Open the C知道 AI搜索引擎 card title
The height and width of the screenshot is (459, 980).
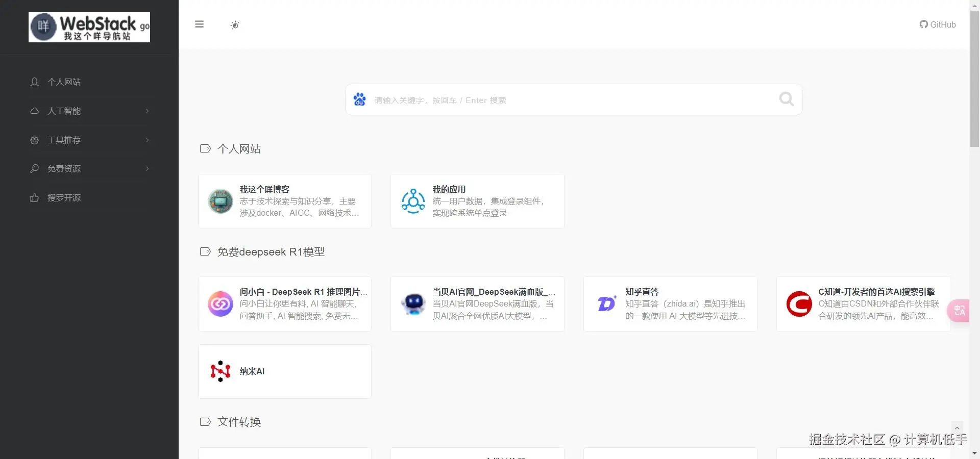pyautogui.click(x=876, y=292)
